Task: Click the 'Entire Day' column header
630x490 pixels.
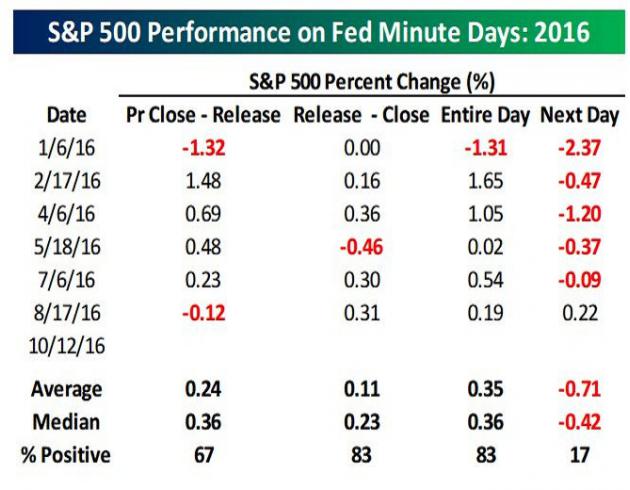Action: coord(485,115)
